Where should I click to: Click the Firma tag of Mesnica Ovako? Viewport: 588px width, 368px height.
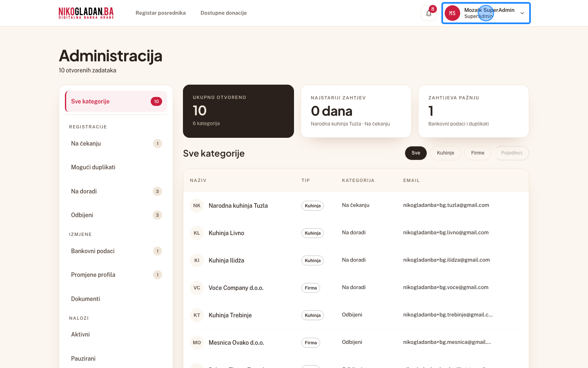tap(311, 343)
